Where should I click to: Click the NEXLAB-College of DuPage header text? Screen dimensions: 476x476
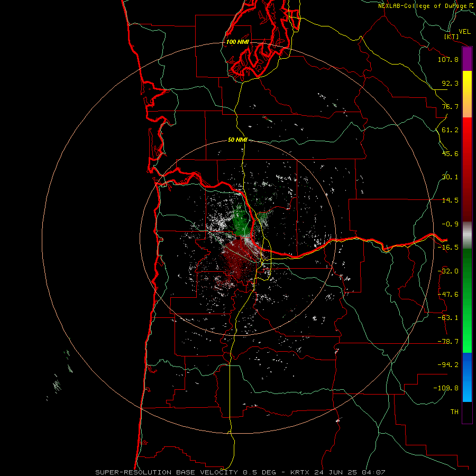tap(425, 6)
